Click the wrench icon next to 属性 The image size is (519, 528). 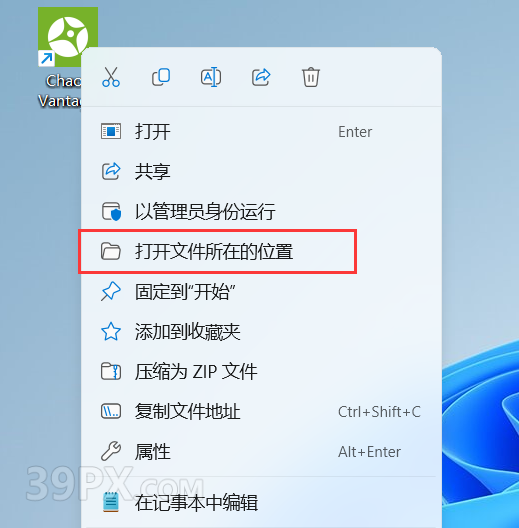coord(111,451)
